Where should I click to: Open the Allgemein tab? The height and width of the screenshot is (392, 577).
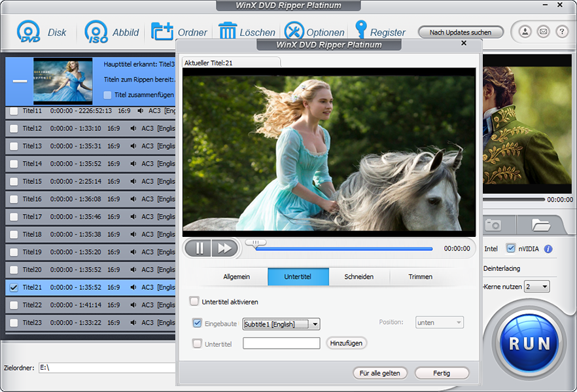click(236, 276)
